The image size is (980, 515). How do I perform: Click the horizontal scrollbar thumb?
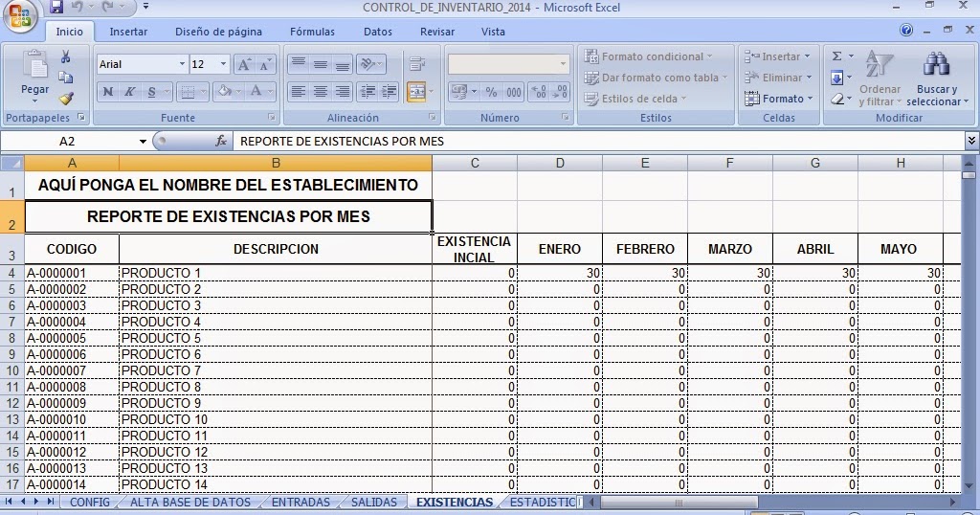pyautogui.click(x=679, y=502)
